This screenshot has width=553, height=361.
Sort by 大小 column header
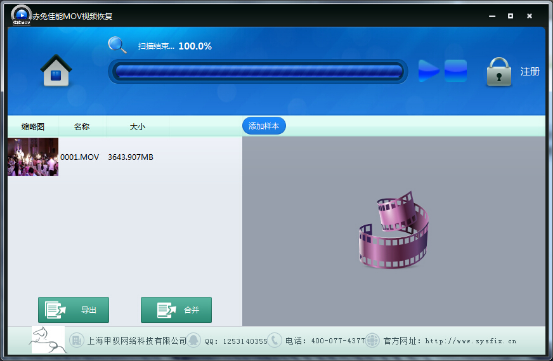point(137,127)
